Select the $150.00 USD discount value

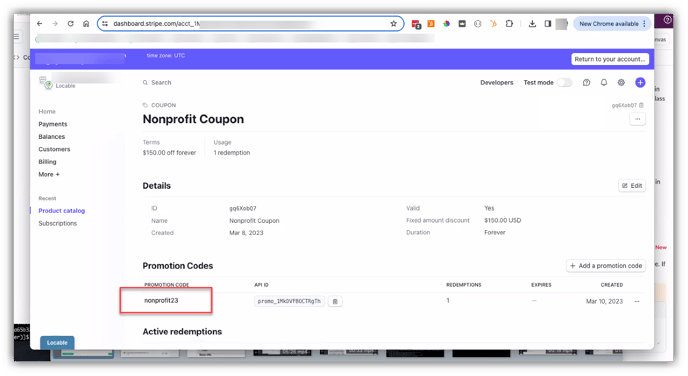point(502,220)
